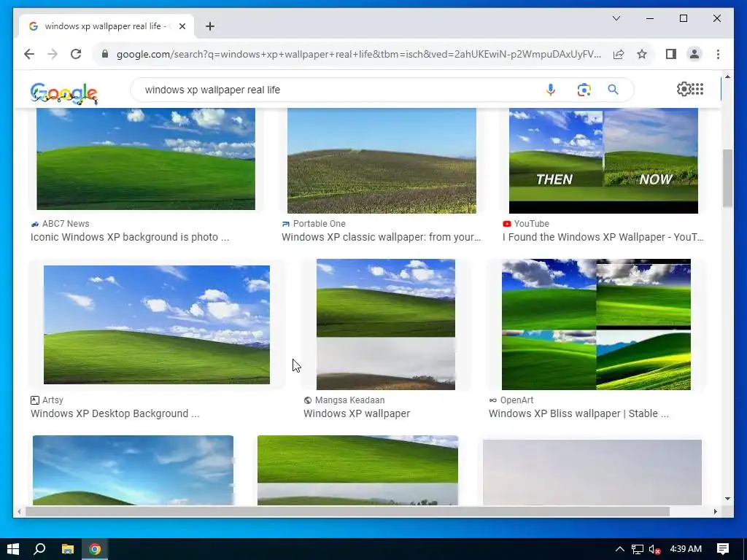
Task: Open the Portable One brown hill image
Action: click(382, 160)
